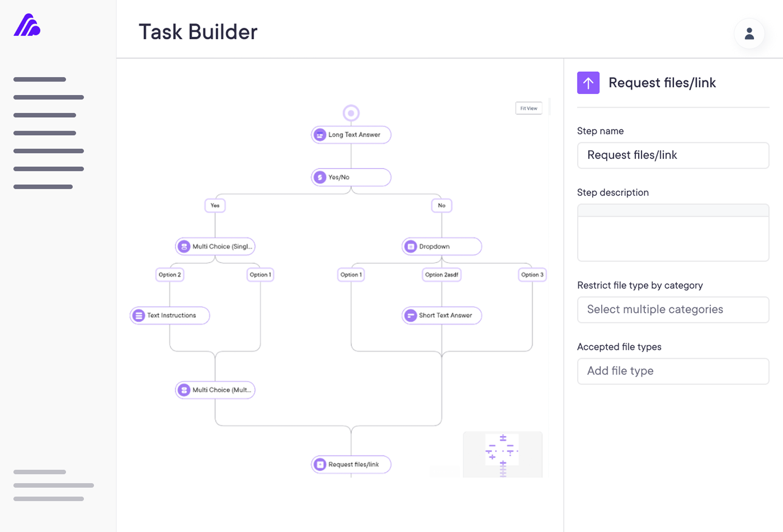Click the flow minimap thumbnail
The image size is (783, 532).
tap(502, 455)
